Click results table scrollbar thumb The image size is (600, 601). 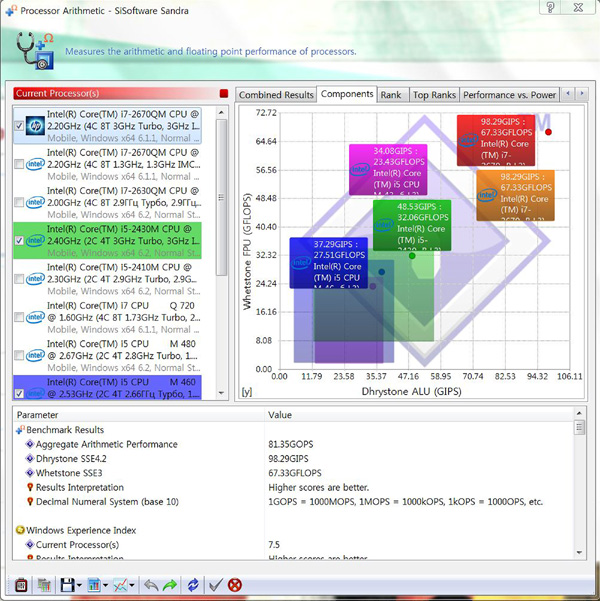coord(579,427)
